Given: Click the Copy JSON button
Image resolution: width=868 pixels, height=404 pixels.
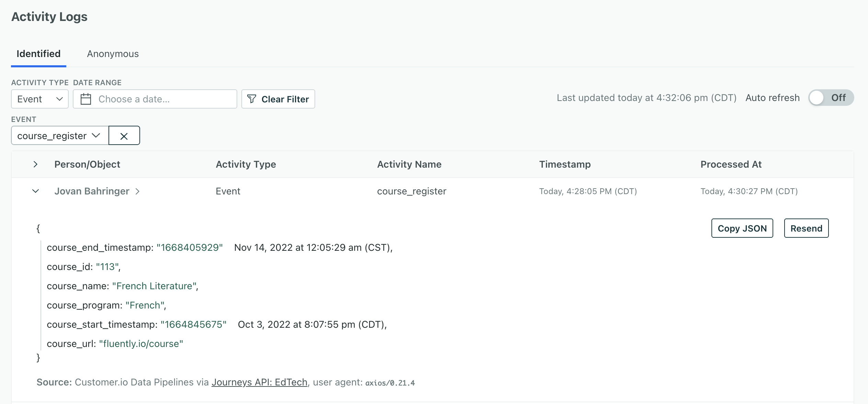Looking at the screenshot, I should pos(742,228).
